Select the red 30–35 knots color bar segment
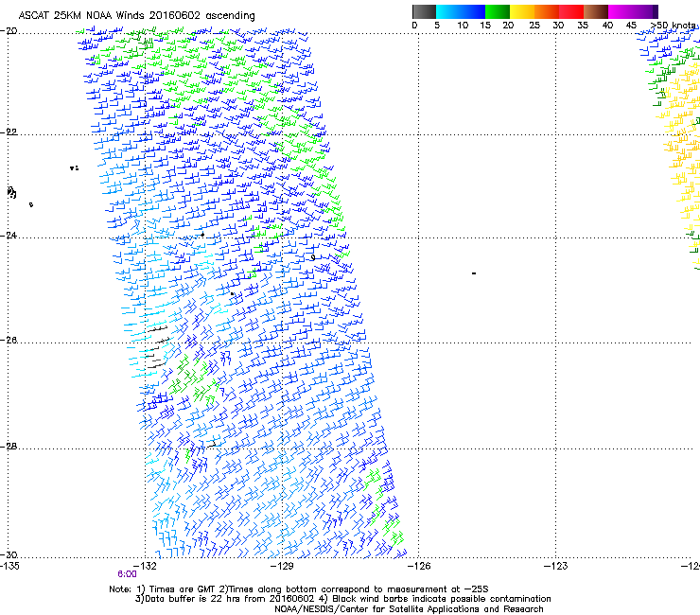 pyautogui.click(x=571, y=11)
